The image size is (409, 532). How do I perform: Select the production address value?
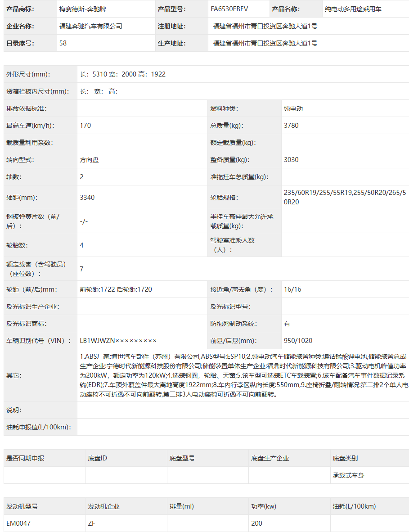[265, 43]
